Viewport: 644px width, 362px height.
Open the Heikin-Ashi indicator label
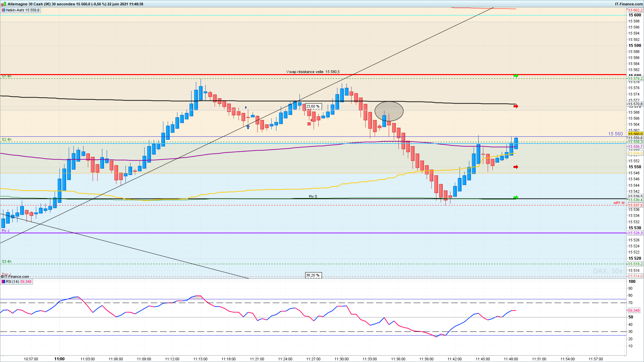(x=22, y=10)
